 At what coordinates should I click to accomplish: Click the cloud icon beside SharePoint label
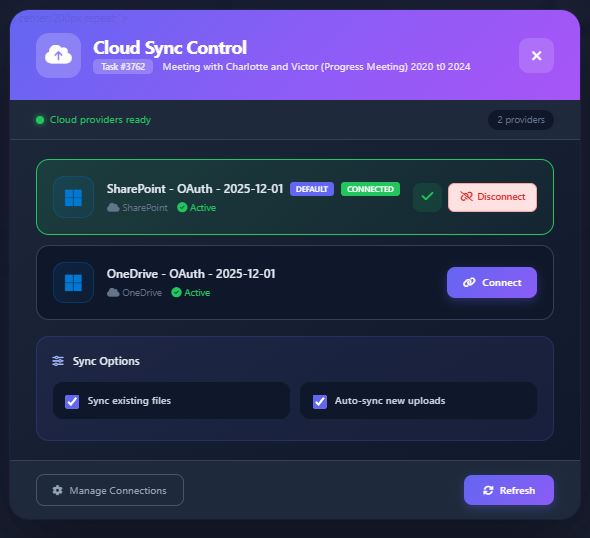pyautogui.click(x=113, y=208)
